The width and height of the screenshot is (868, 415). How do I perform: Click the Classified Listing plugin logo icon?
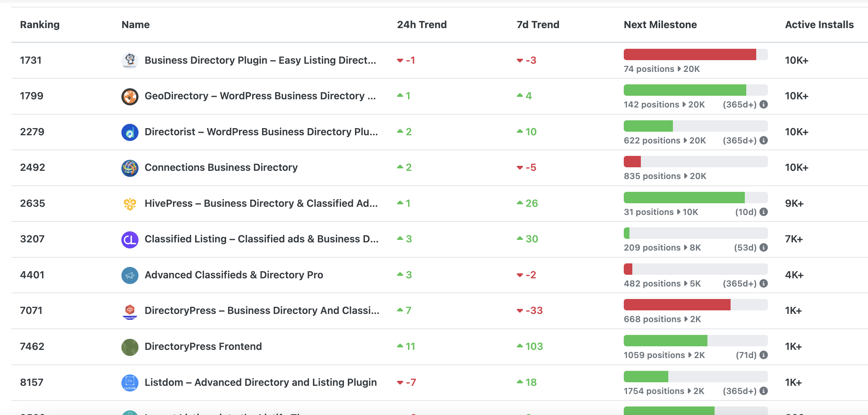point(130,240)
